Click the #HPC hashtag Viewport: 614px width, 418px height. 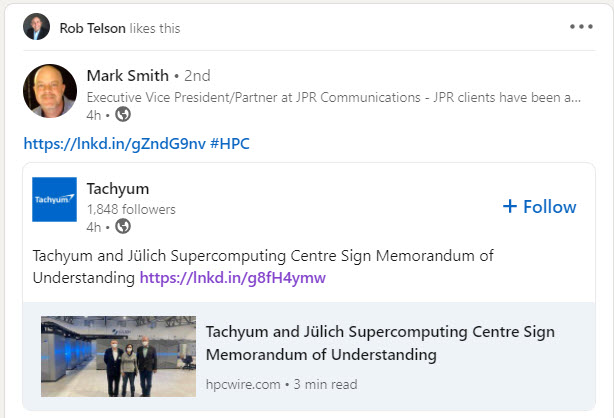pos(230,144)
